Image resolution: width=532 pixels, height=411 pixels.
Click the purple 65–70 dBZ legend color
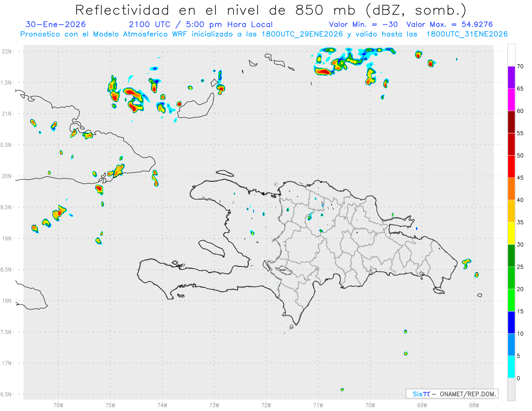[x=511, y=77]
